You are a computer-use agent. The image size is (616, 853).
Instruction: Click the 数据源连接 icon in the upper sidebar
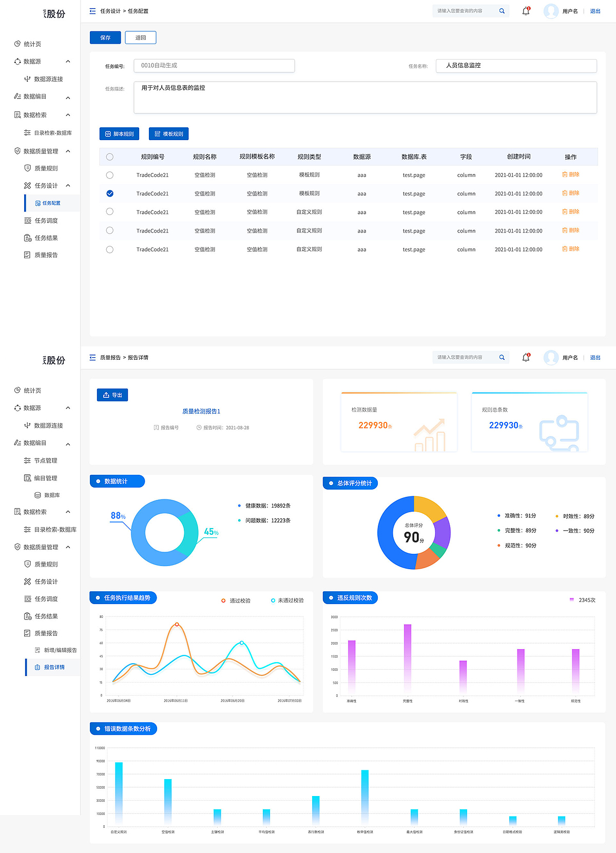point(28,79)
